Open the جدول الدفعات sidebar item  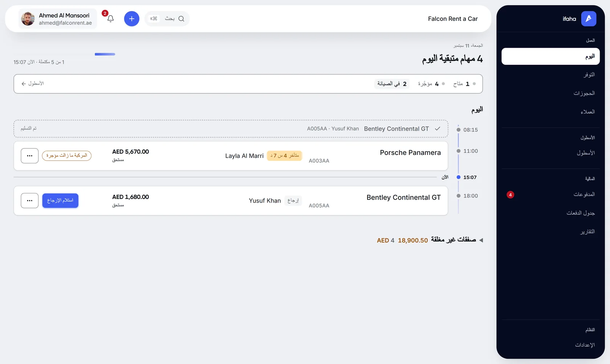551,213
